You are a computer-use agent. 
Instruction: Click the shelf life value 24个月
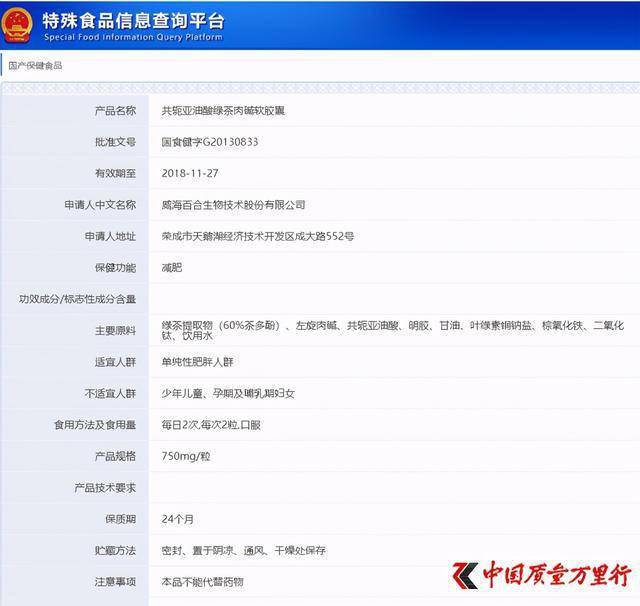tap(177, 519)
